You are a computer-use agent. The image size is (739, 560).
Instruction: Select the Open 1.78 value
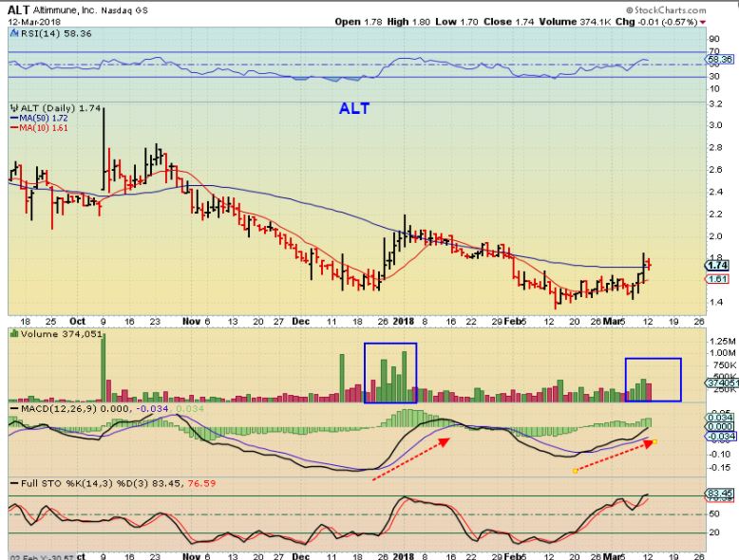(358, 22)
